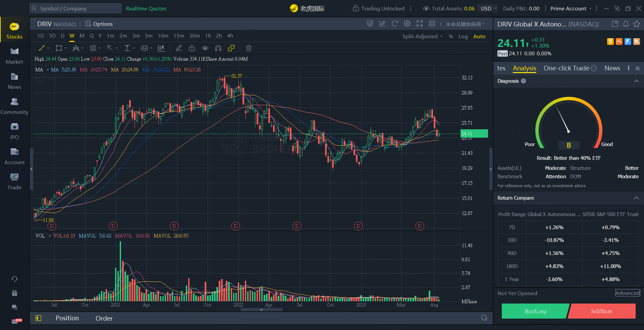644x330 pixels.
Task: Open the VOL indicator dropdown arrow
Action: [50, 236]
